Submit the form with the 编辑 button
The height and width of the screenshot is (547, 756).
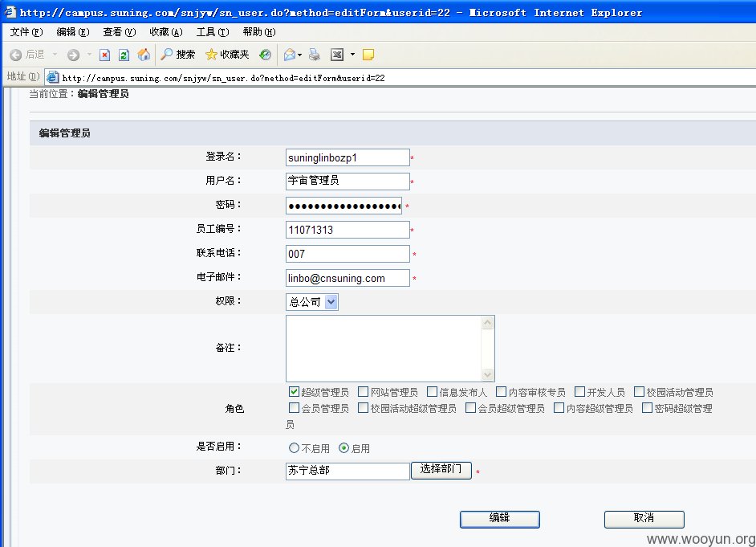[x=499, y=519]
